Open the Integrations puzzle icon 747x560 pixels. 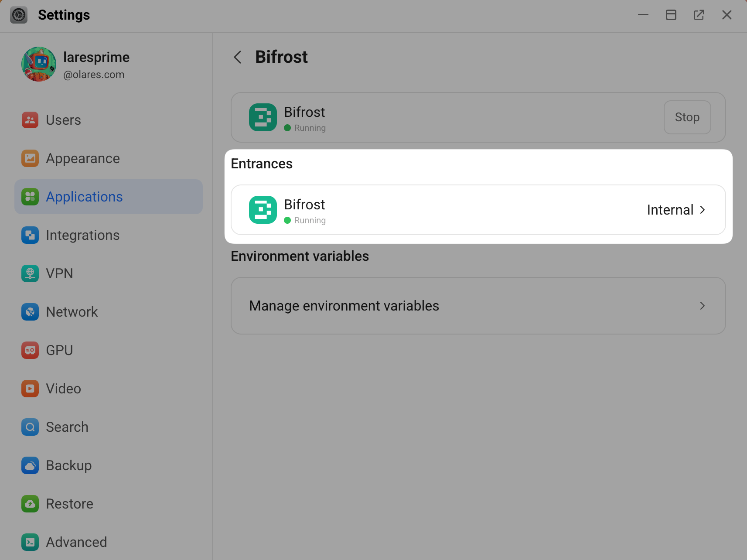coord(30,235)
